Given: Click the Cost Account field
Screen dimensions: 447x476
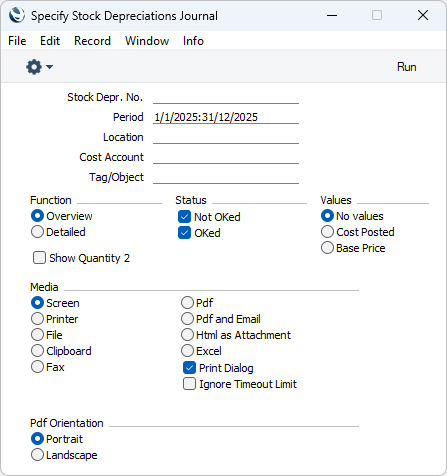Looking at the screenshot, I should click(226, 157).
